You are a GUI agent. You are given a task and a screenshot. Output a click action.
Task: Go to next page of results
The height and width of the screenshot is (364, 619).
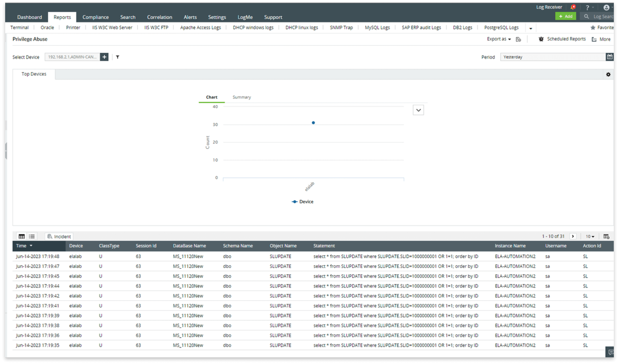coord(573,236)
